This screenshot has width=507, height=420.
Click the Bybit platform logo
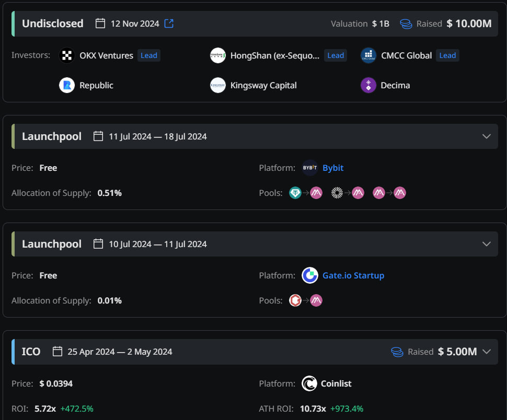click(310, 168)
